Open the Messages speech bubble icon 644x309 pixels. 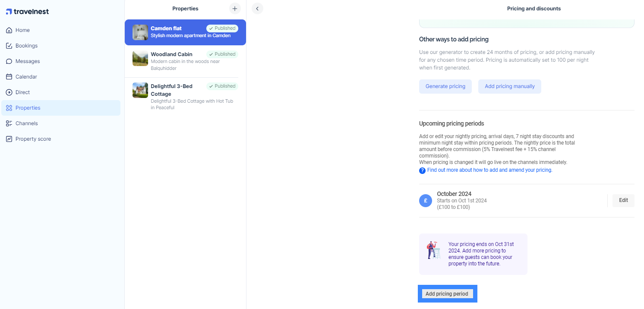9,61
